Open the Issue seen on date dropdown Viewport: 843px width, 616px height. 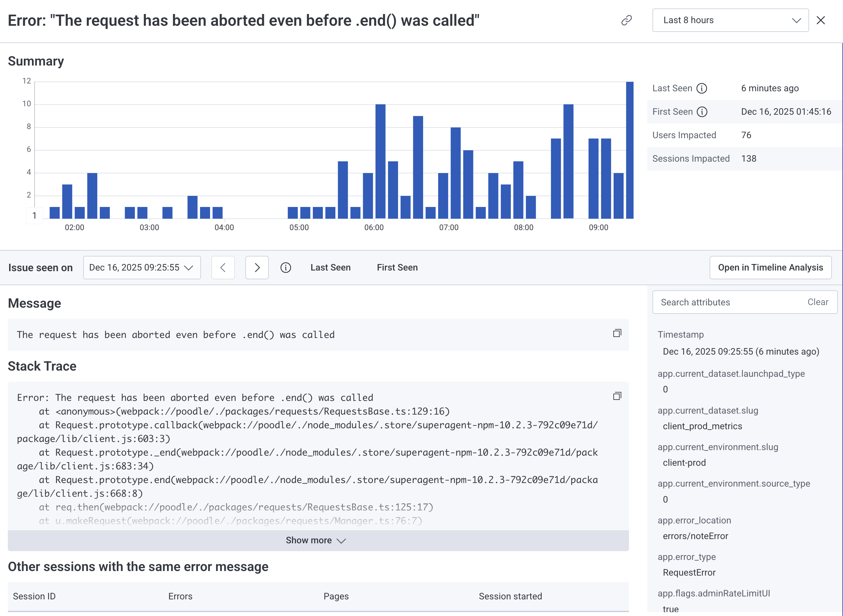pyautogui.click(x=142, y=267)
